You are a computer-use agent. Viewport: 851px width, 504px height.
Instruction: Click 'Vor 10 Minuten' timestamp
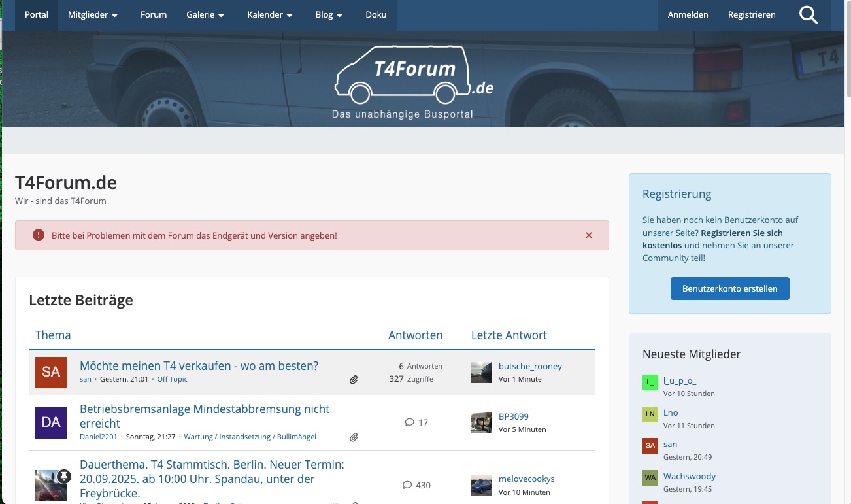(x=524, y=492)
